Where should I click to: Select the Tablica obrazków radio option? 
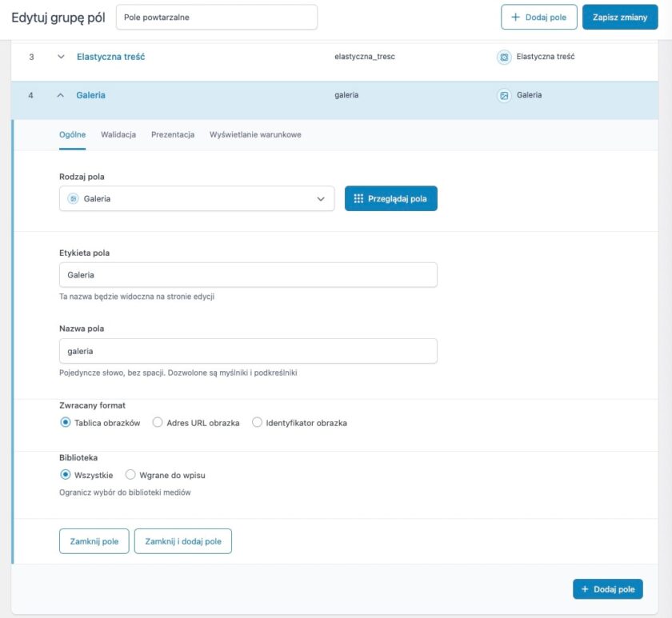point(66,422)
